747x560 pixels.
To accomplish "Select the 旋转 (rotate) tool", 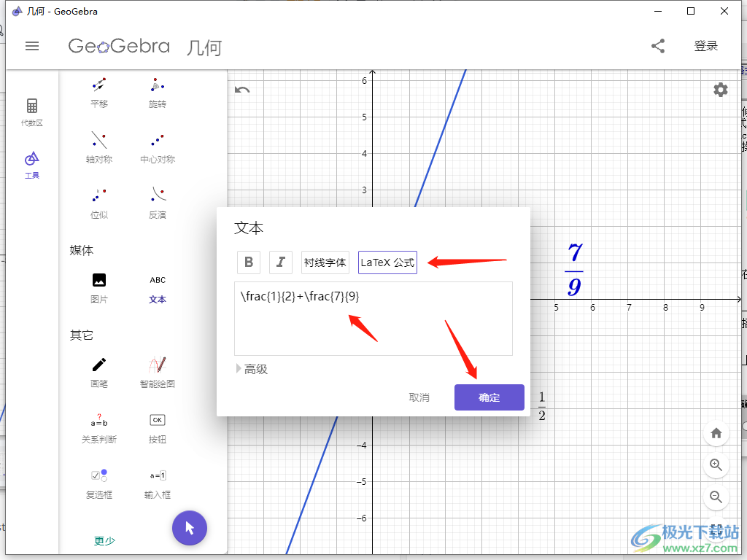I will [x=158, y=93].
